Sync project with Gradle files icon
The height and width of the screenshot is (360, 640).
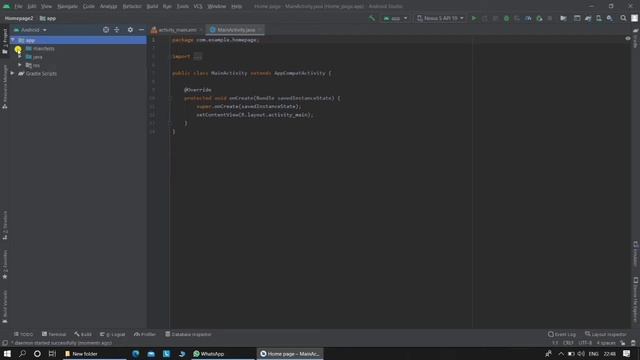(x=588, y=18)
